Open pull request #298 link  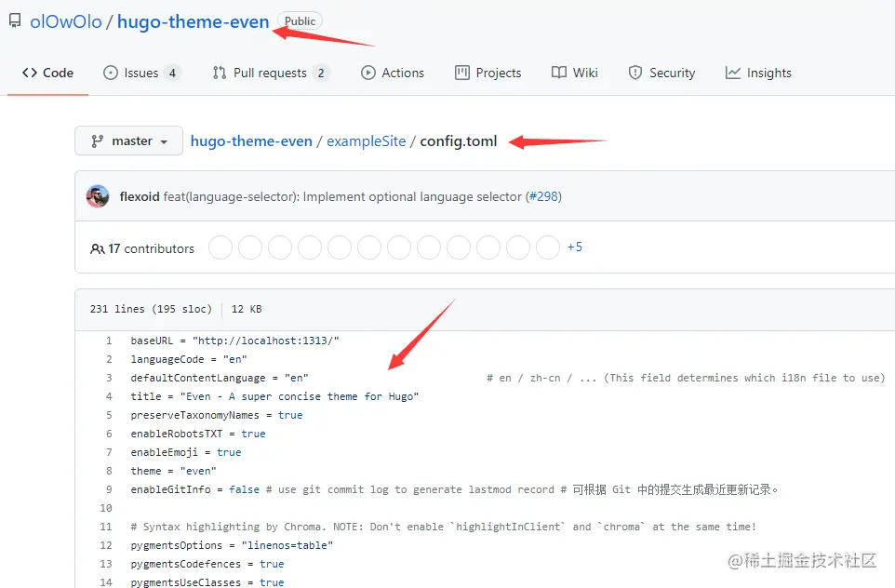point(544,196)
